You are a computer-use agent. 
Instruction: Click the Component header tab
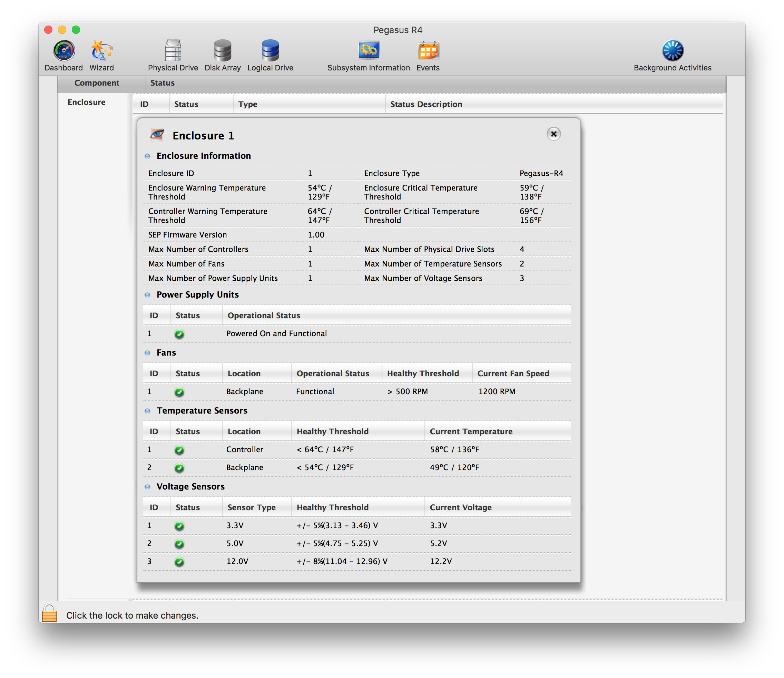tap(97, 83)
